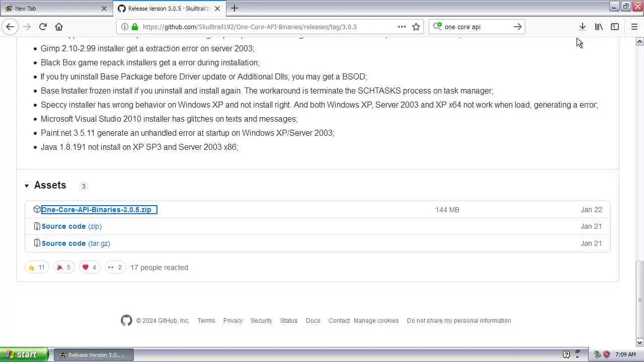644x362 pixels.
Task: Click the scrollbar down arrow
Action: point(640,343)
